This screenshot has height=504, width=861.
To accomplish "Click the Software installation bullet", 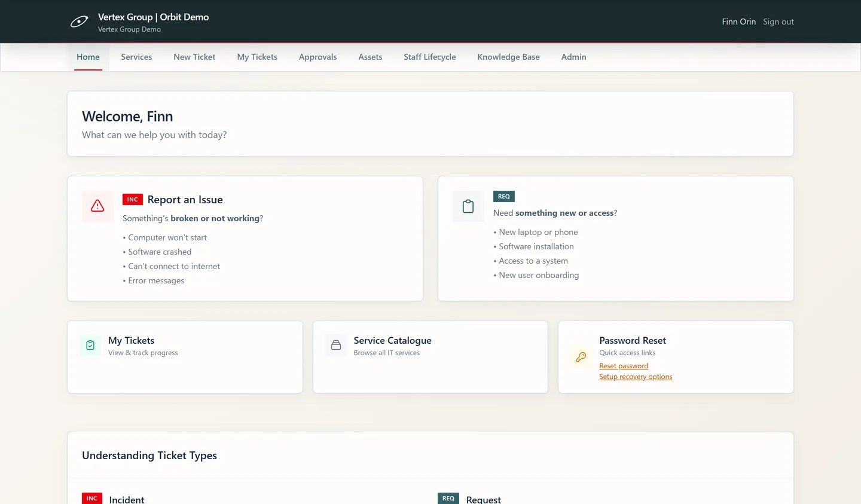I will (x=534, y=246).
